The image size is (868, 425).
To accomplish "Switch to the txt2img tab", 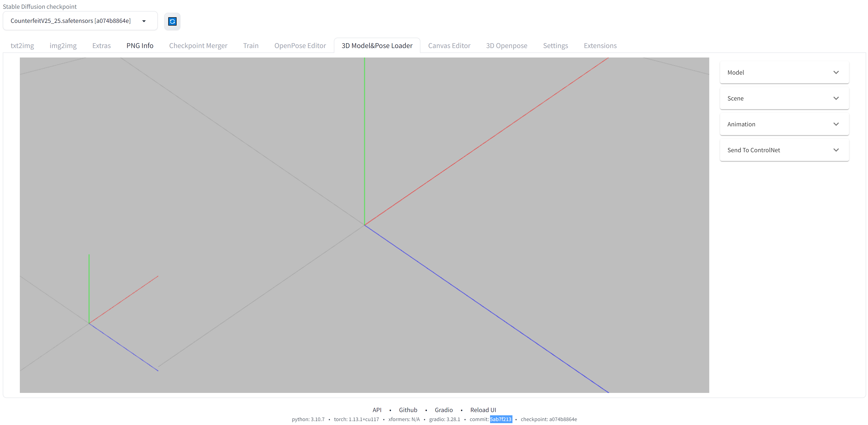I will pyautogui.click(x=22, y=46).
